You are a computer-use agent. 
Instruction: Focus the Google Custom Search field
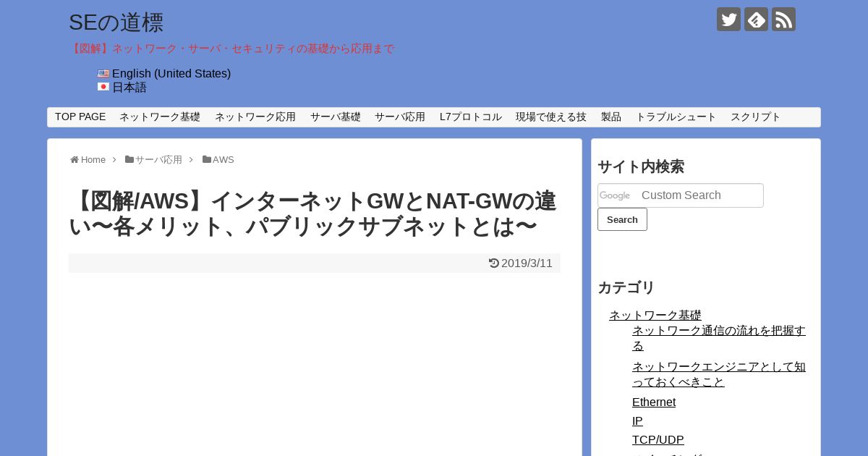tap(681, 195)
